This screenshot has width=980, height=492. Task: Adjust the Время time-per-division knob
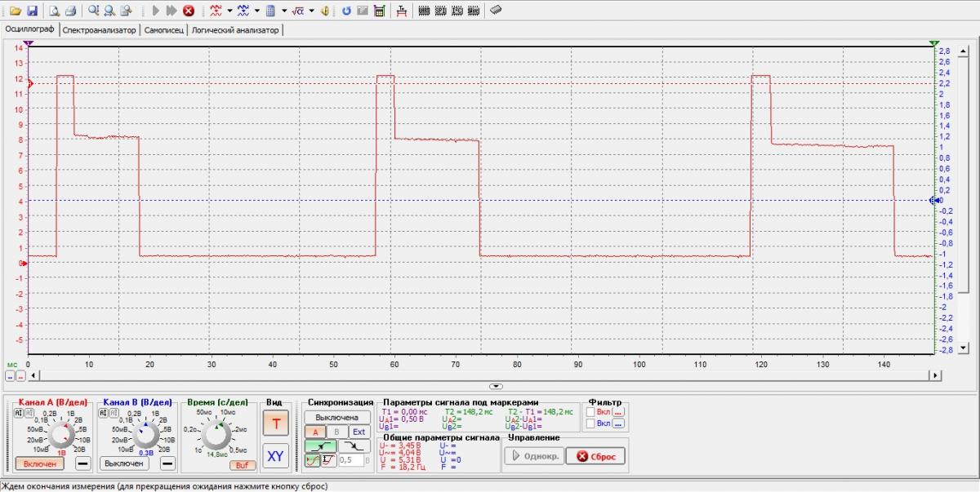(x=217, y=437)
